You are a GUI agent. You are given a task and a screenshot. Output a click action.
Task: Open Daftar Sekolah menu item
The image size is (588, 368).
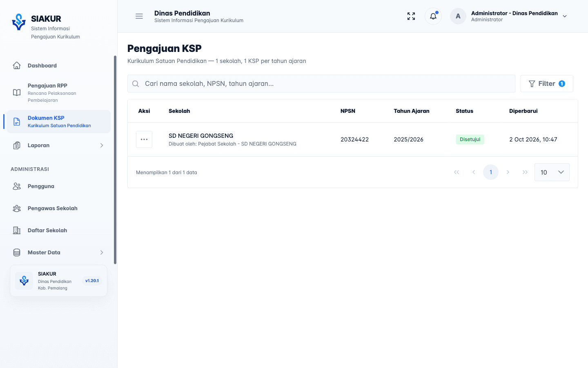(x=58, y=230)
